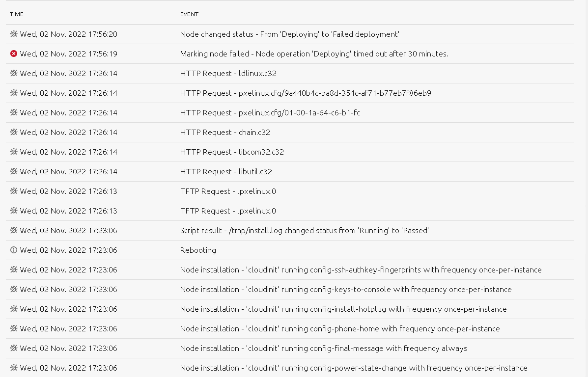Select the config-power-state-change event text
588x377 pixels.
point(353,368)
